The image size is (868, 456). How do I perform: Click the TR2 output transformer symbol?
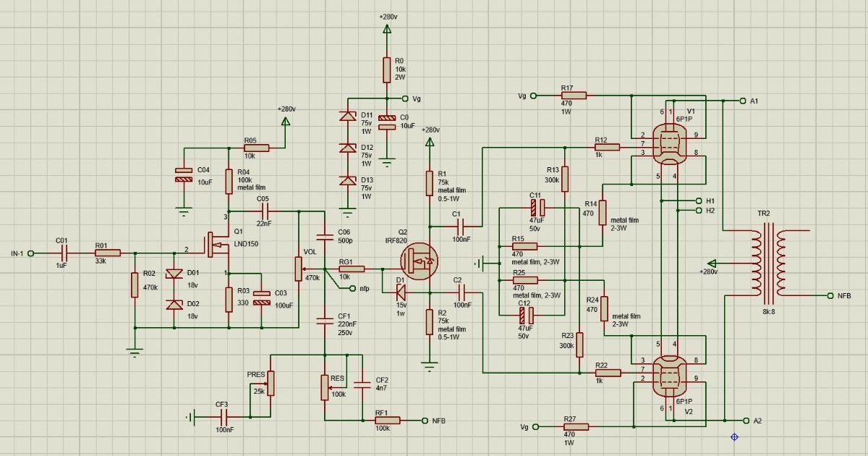point(767,263)
